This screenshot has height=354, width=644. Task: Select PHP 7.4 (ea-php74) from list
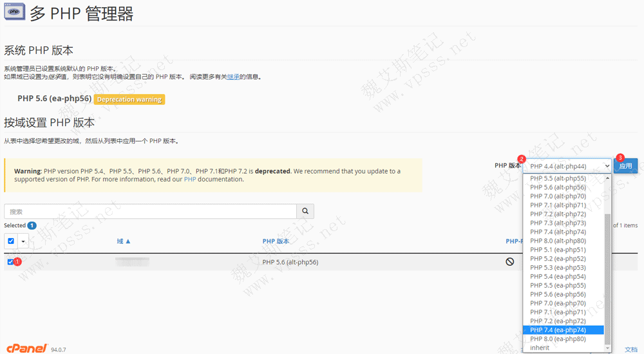tap(558, 330)
